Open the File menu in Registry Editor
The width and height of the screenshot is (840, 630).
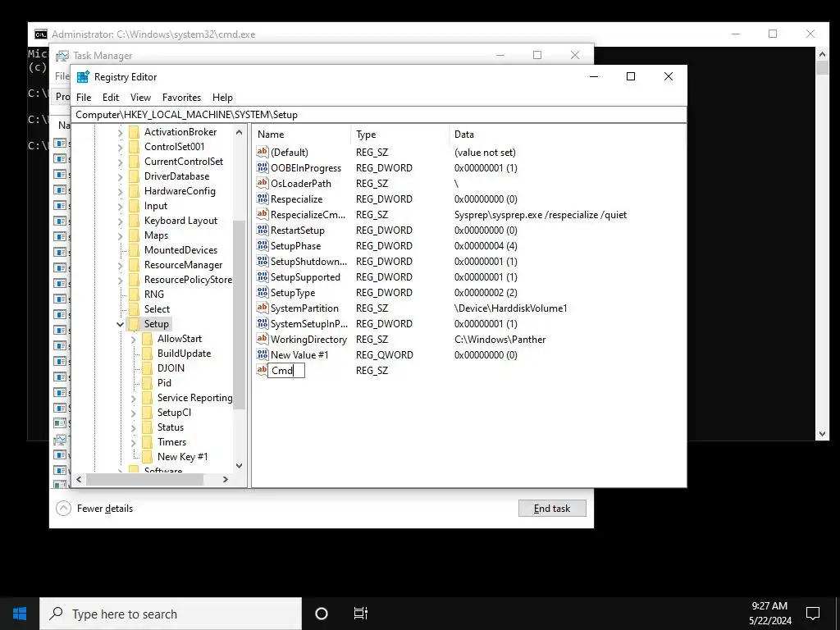pyautogui.click(x=84, y=98)
